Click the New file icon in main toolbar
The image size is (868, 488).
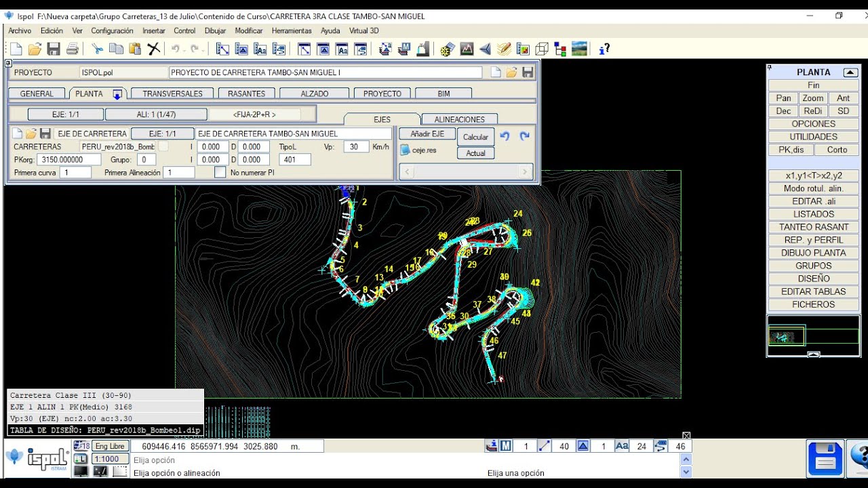coord(16,49)
